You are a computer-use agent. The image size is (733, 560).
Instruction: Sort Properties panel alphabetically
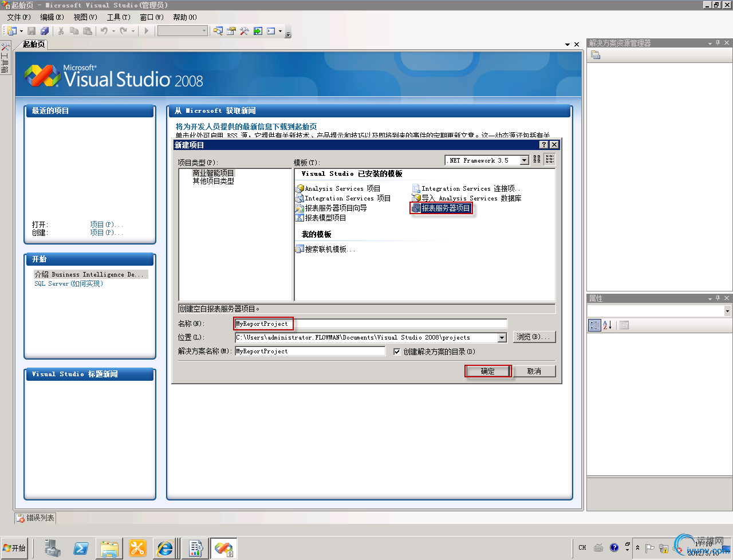[x=608, y=325]
